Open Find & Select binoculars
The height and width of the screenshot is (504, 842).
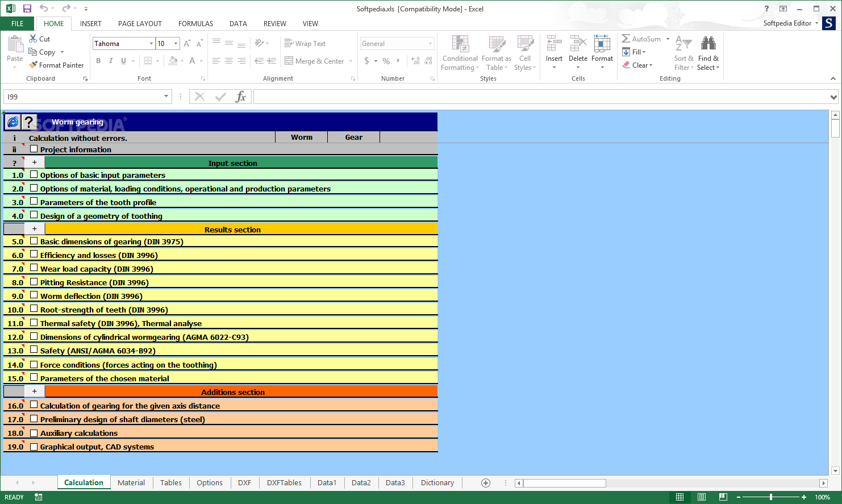point(708,53)
